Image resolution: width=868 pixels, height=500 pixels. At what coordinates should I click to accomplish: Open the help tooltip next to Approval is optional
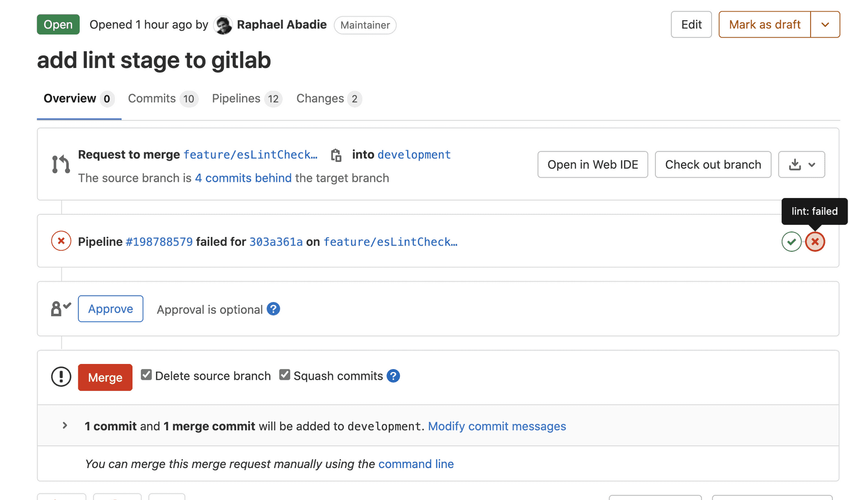pos(273,309)
